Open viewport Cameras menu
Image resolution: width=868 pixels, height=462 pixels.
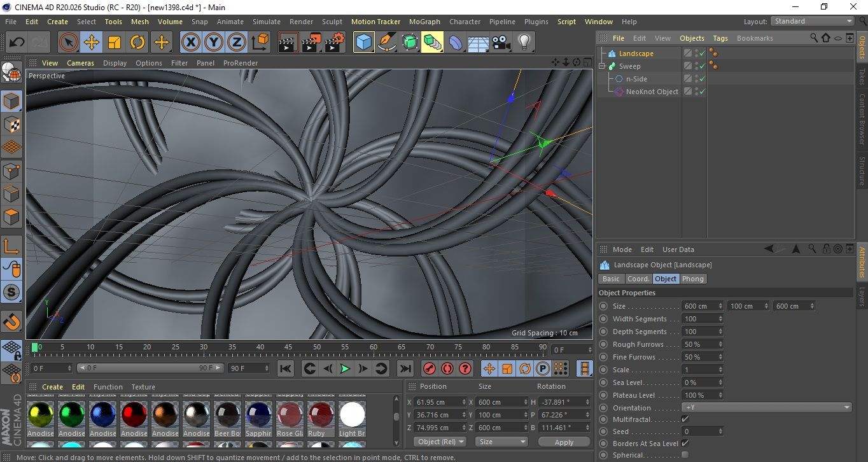click(x=81, y=63)
